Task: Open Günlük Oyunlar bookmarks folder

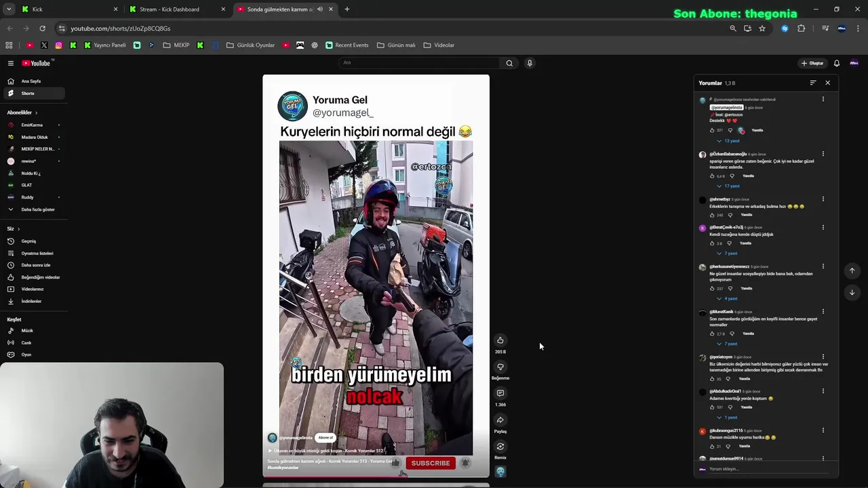Action: click(250, 45)
